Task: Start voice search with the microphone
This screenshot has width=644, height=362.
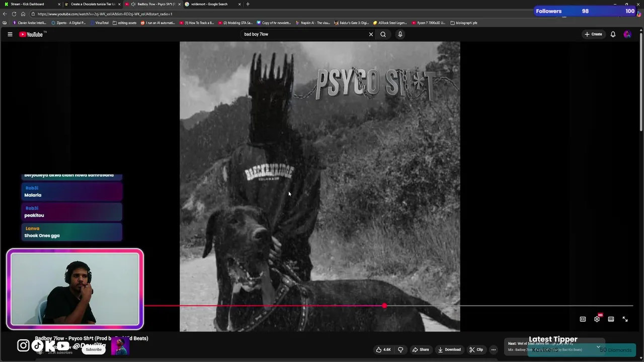Action: tap(400, 34)
